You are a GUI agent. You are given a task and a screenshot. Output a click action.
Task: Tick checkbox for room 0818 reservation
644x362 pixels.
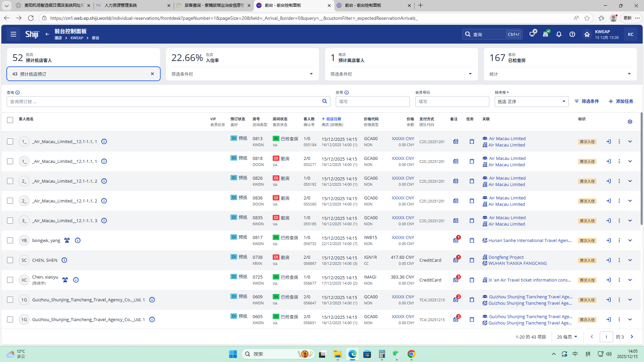[10, 161]
